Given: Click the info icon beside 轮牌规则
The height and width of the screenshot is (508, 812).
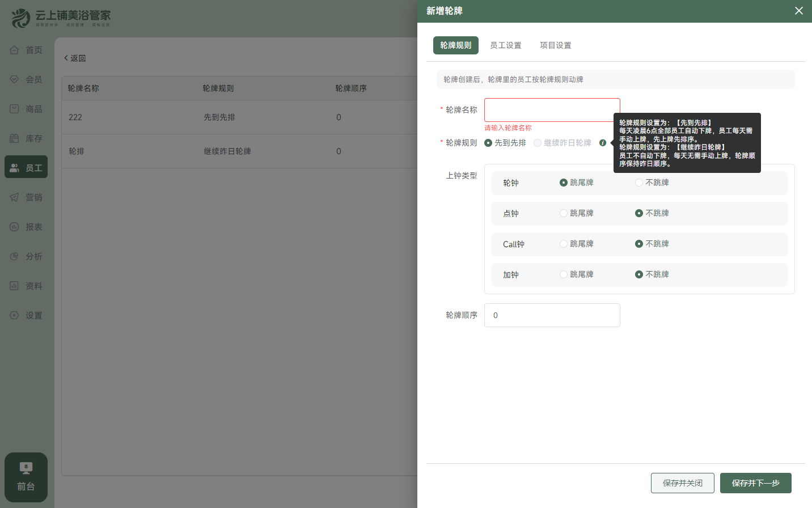Looking at the screenshot, I should (x=603, y=143).
